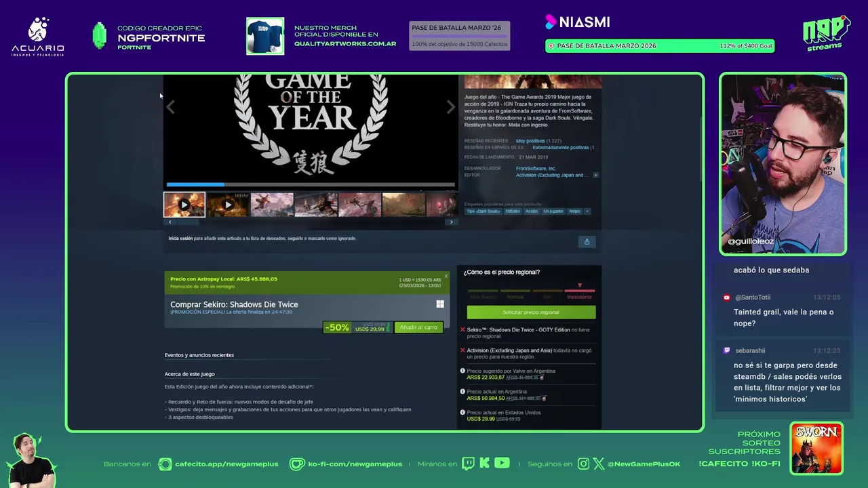Click the share icon button
This screenshot has width=868, height=488.
(x=587, y=242)
